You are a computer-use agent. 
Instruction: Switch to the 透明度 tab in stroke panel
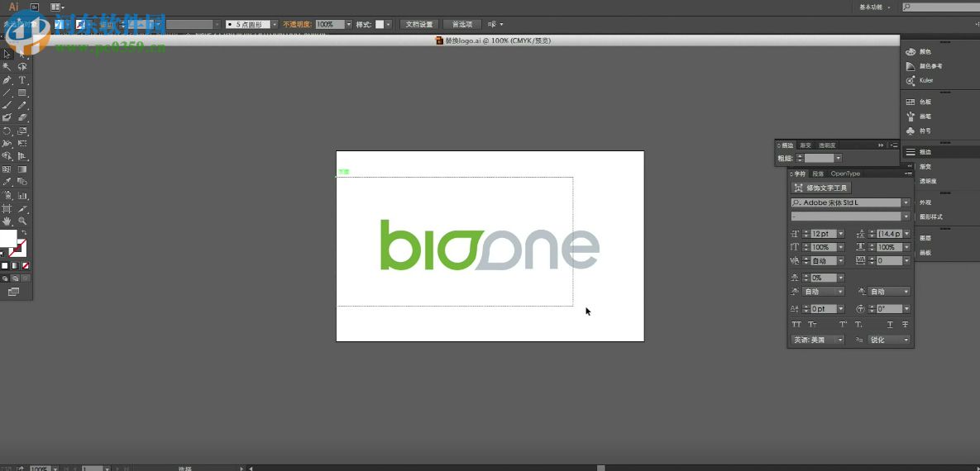click(827, 145)
